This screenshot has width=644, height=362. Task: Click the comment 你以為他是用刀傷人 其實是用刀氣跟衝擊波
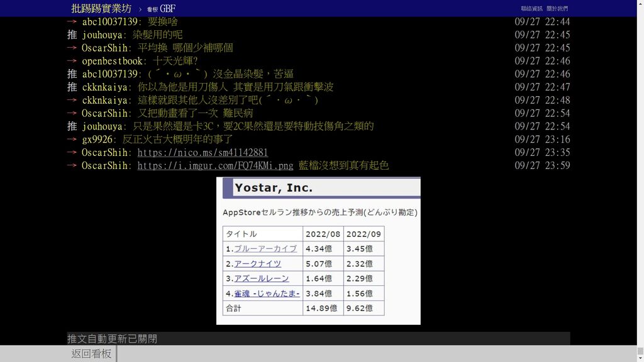(235, 87)
